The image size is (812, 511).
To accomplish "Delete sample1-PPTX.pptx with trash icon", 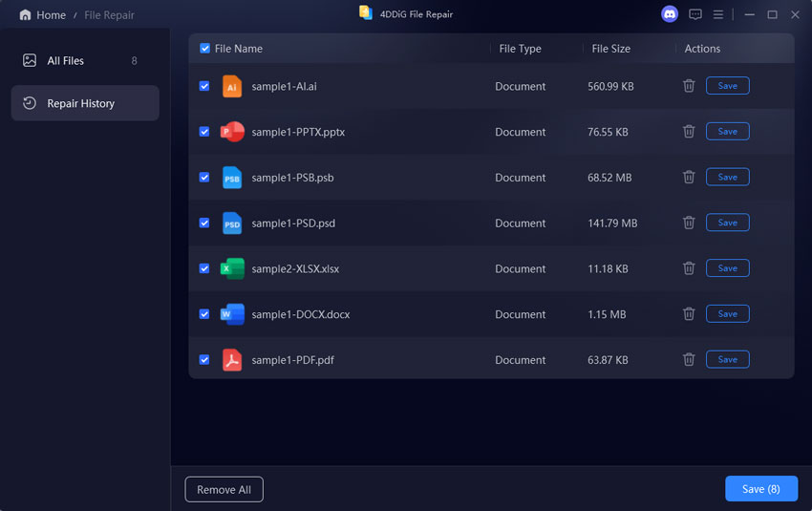I will [x=688, y=132].
